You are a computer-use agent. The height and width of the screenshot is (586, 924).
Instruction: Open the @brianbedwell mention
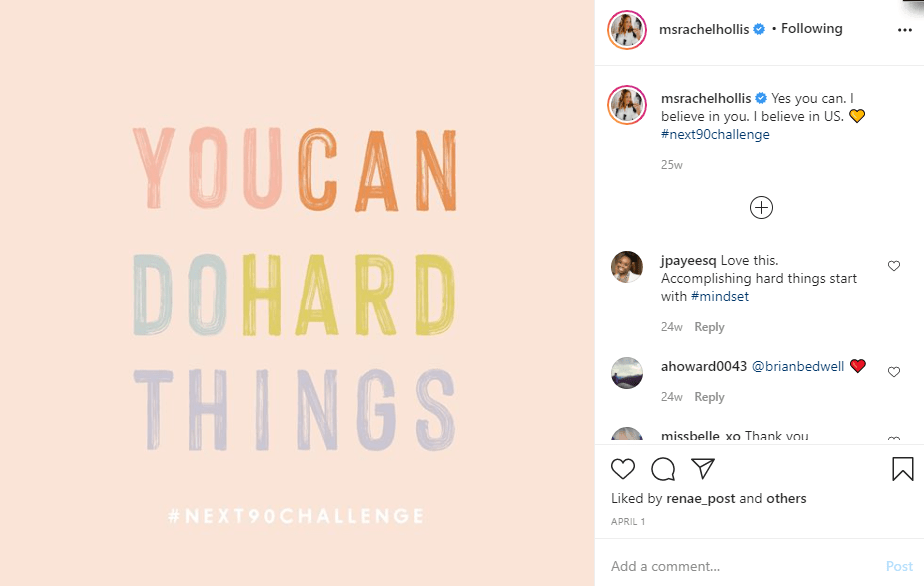coord(798,366)
